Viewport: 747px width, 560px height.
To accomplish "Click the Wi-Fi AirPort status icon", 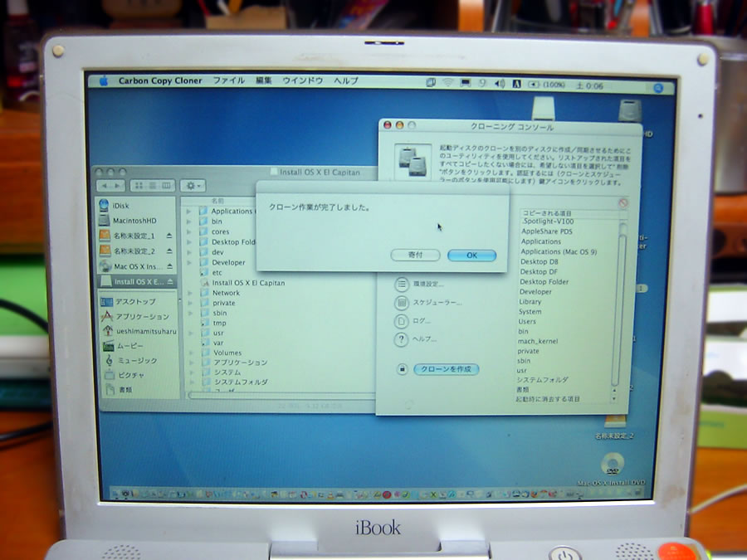I will 448,83.
